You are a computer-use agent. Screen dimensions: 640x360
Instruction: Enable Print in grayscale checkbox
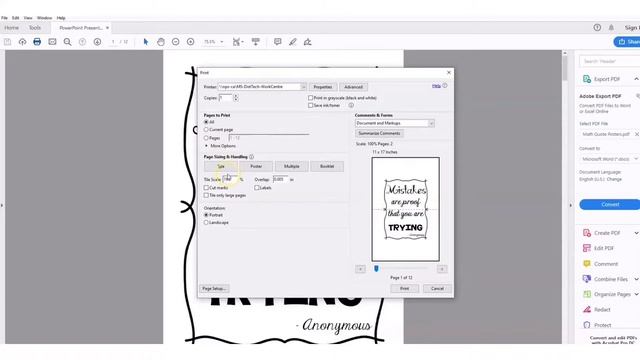(x=311, y=98)
